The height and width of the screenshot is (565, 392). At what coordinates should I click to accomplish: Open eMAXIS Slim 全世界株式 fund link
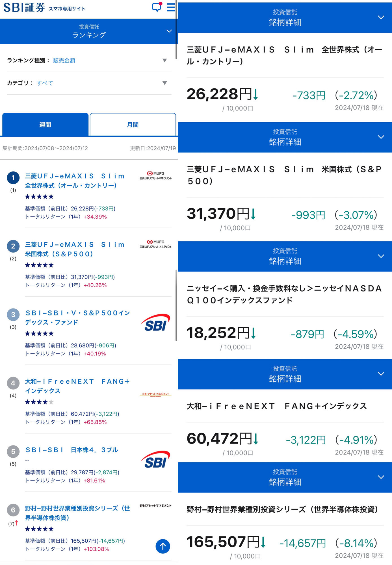[75, 181]
